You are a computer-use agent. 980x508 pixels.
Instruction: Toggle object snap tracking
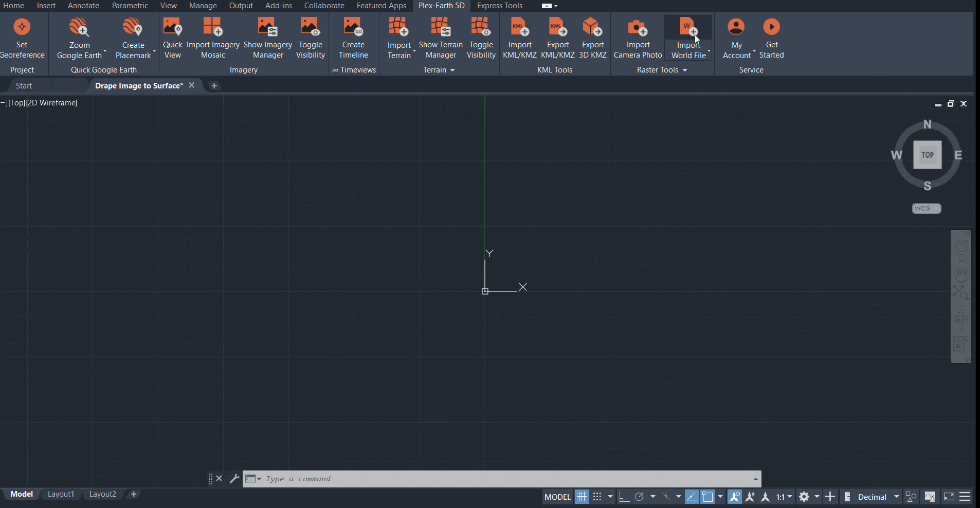click(692, 497)
